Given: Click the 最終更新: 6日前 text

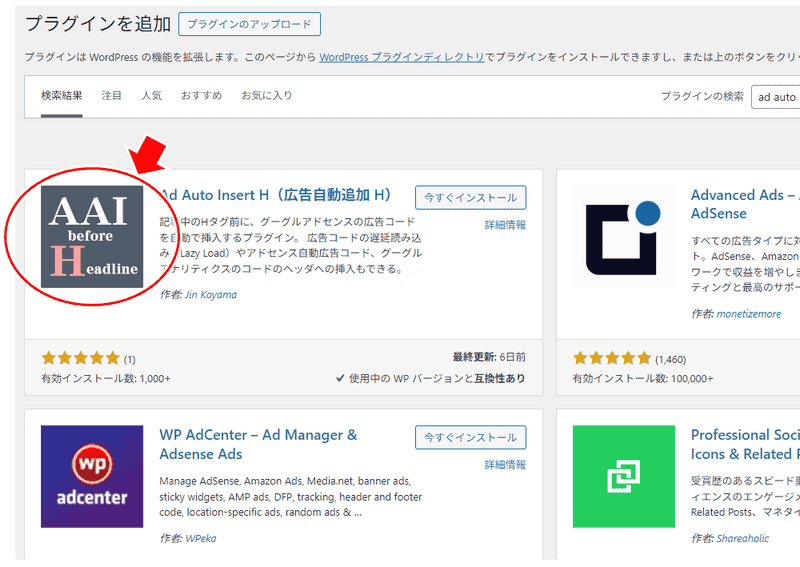Looking at the screenshot, I should pyautogui.click(x=489, y=357).
